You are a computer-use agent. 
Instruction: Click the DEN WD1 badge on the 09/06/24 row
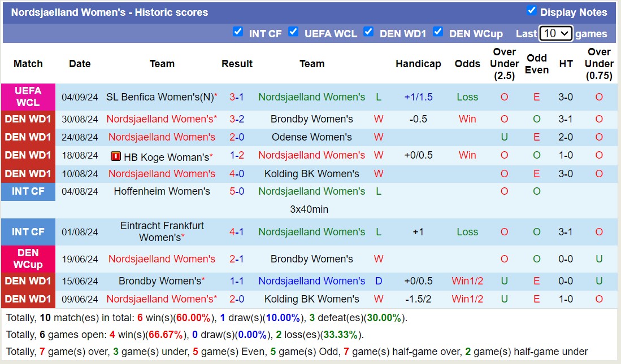click(x=28, y=299)
